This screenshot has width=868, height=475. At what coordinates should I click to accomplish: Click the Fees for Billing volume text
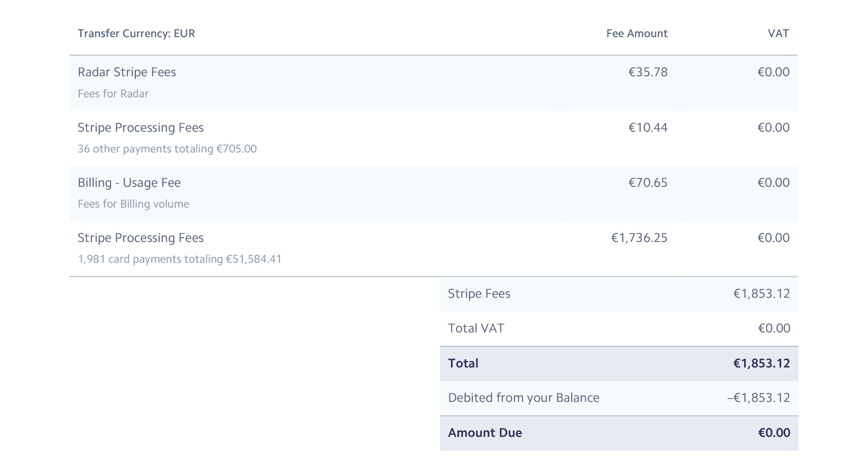[133, 204]
